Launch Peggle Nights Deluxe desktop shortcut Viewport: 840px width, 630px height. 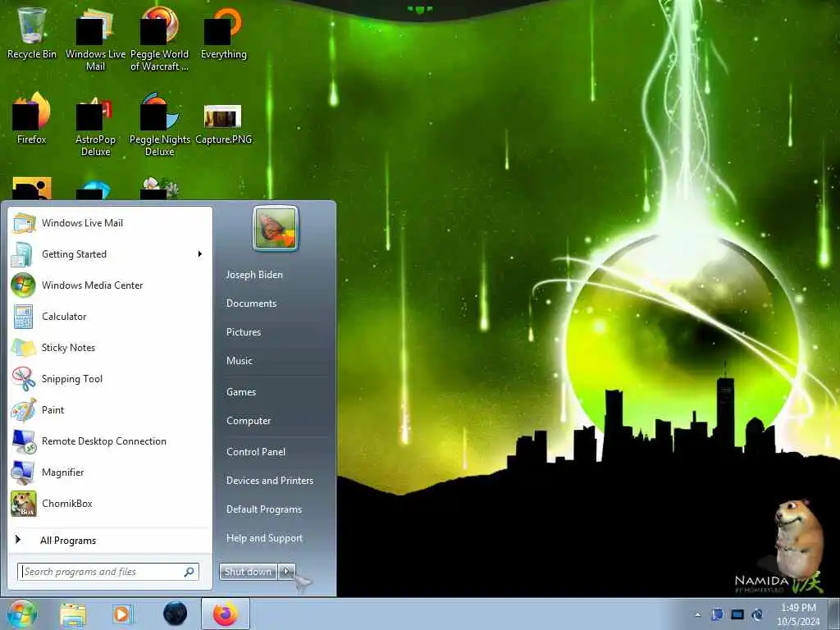point(160,125)
